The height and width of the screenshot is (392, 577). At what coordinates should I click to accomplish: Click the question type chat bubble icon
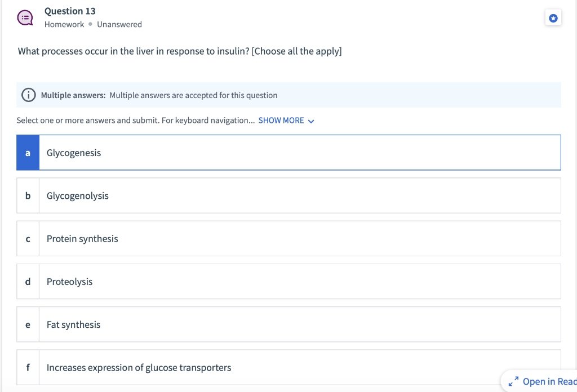point(25,17)
